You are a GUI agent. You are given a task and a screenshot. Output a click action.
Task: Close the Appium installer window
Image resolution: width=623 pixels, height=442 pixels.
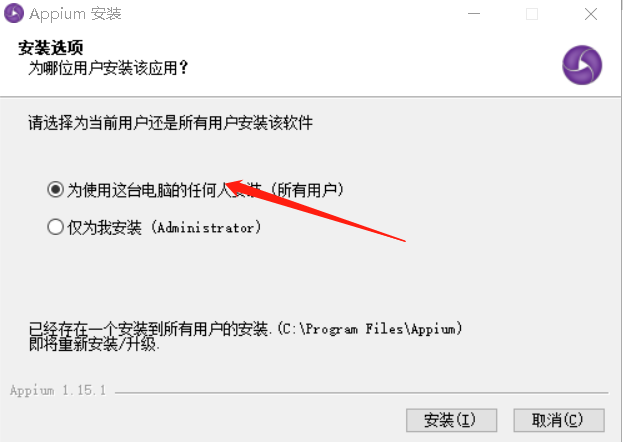591,14
